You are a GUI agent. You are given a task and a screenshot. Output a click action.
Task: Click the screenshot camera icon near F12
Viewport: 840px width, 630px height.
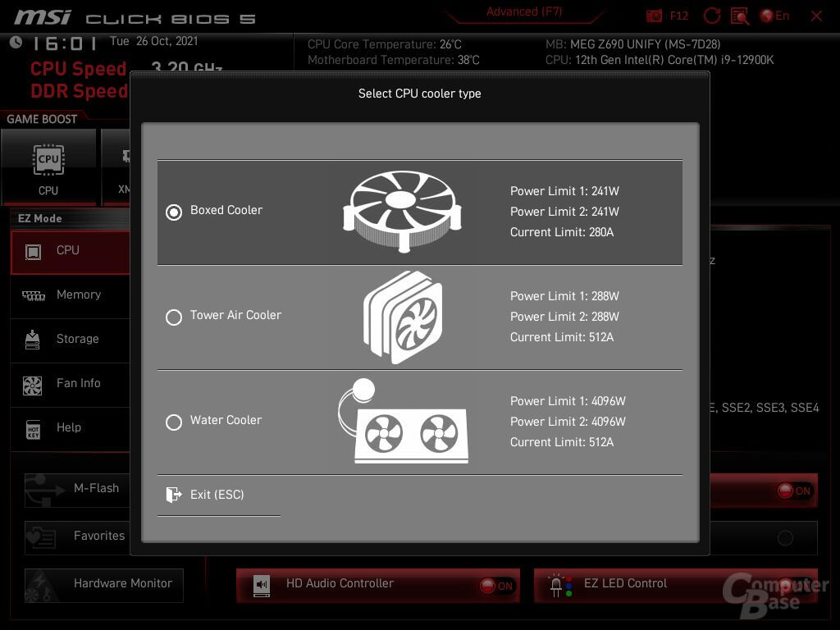(654, 16)
